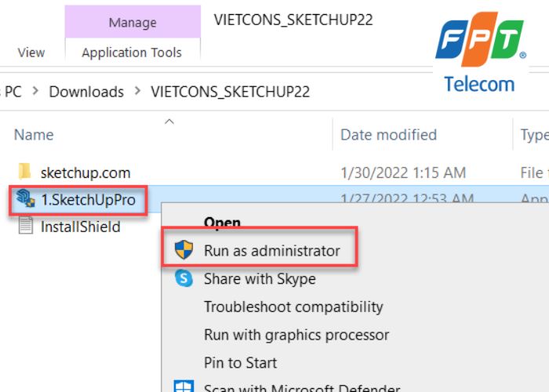Switch to the Application Tools tab
This screenshot has height=392, width=549.
pos(132,53)
